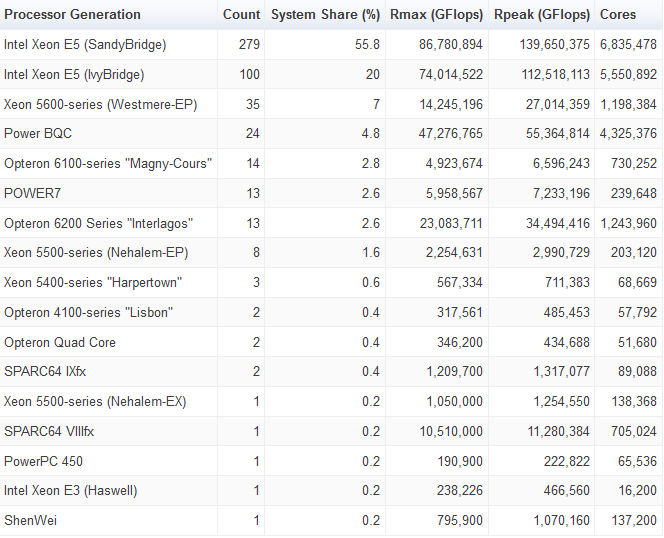Click system share 20 for IvyBridge
The width and height of the screenshot is (664, 538).
coord(373,75)
